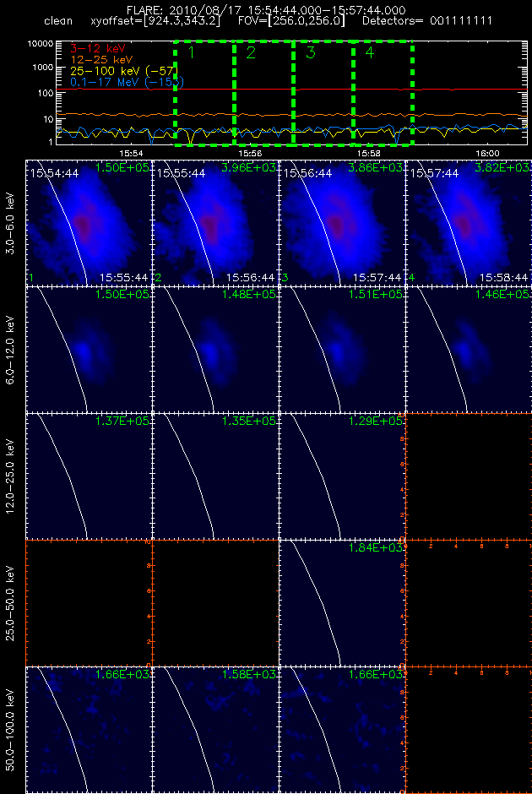Click the 3.82E+03 peak value text
532x794 pixels.
(x=502, y=167)
